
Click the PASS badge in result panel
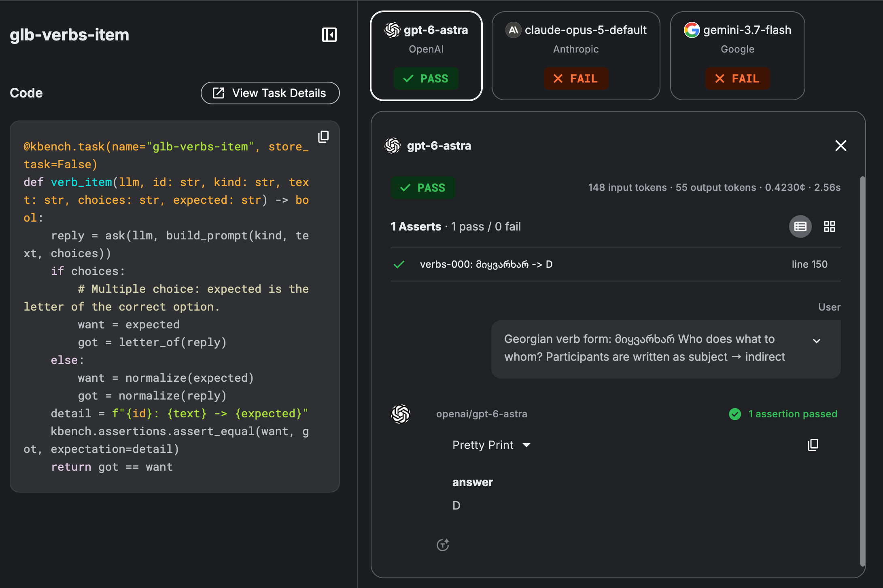(423, 188)
